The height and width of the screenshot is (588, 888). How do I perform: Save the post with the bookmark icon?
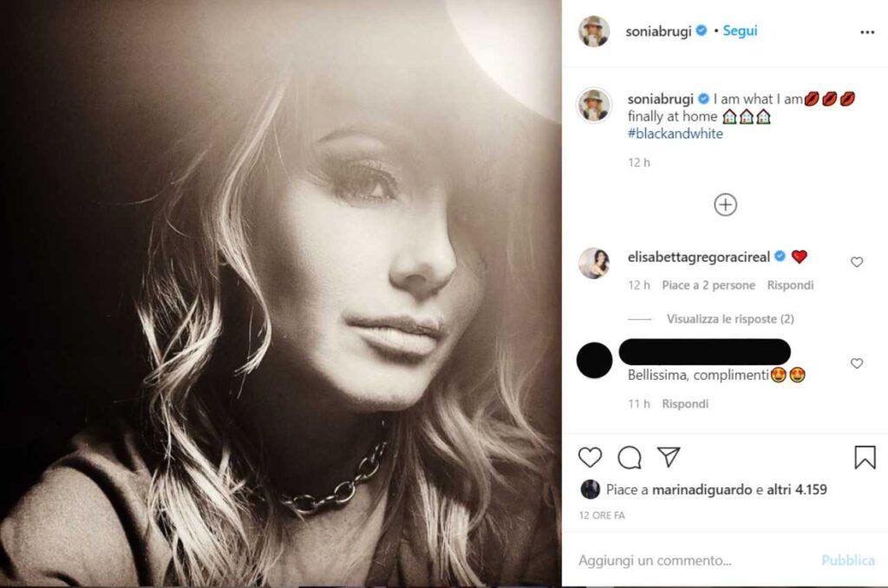pos(865,457)
